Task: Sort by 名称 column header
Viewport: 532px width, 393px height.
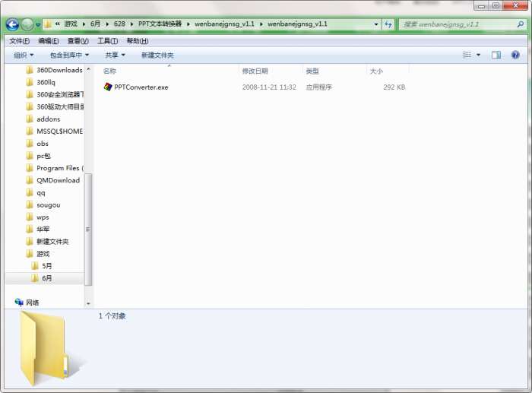Action: 109,71
